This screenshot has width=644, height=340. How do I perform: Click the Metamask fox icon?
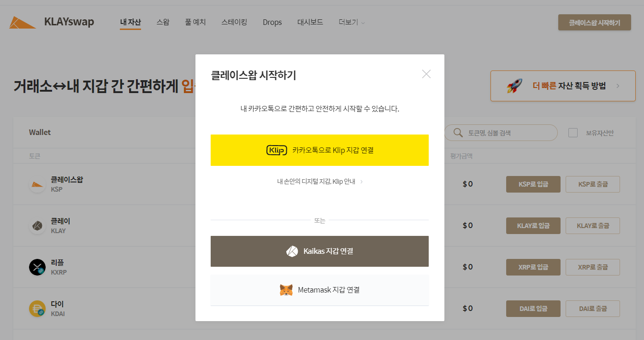tap(286, 290)
